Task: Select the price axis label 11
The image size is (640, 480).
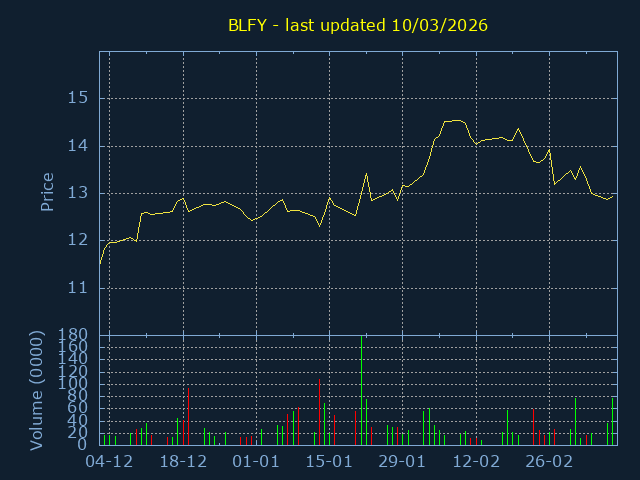Action: pos(78,288)
